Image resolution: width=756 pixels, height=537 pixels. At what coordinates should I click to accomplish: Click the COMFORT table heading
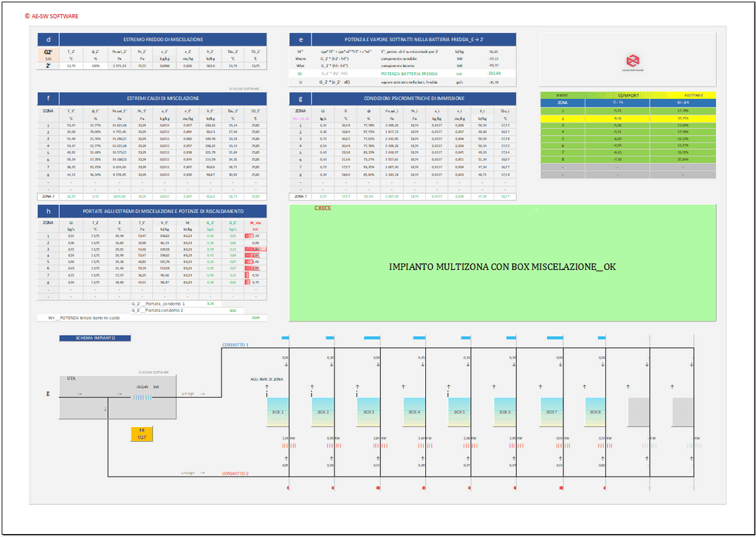[x=628, y=95]
